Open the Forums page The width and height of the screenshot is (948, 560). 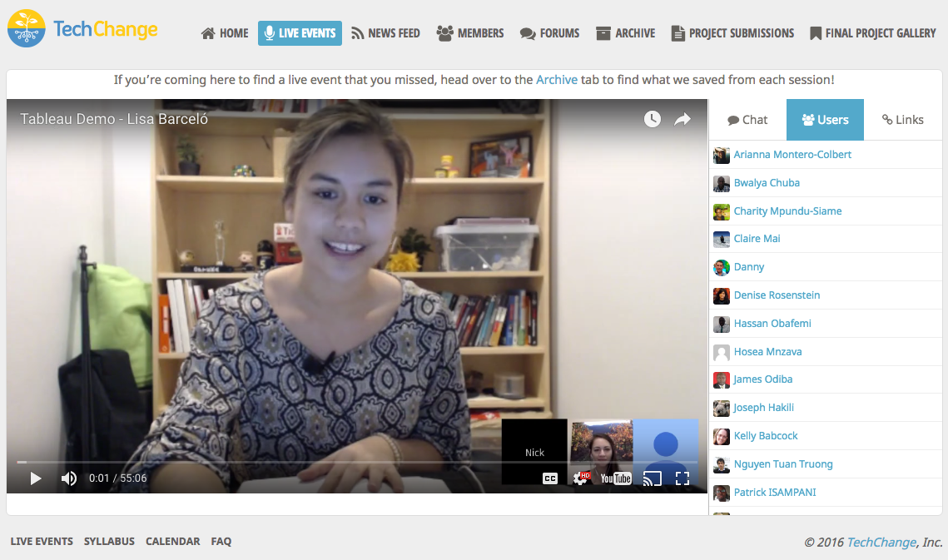(x=549, y=33)
